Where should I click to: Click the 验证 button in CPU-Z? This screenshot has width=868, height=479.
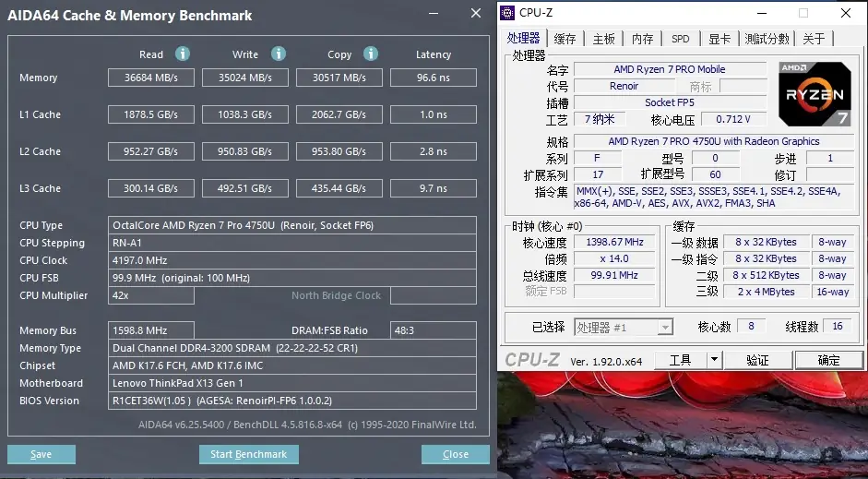point(757,361)
